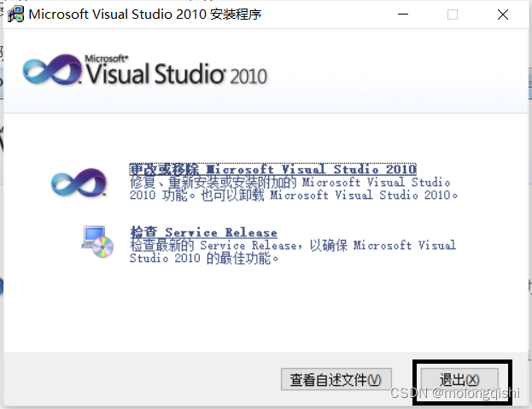
Task: Click the 查看自述文件(V) button
Action: [x=336, y=379]
